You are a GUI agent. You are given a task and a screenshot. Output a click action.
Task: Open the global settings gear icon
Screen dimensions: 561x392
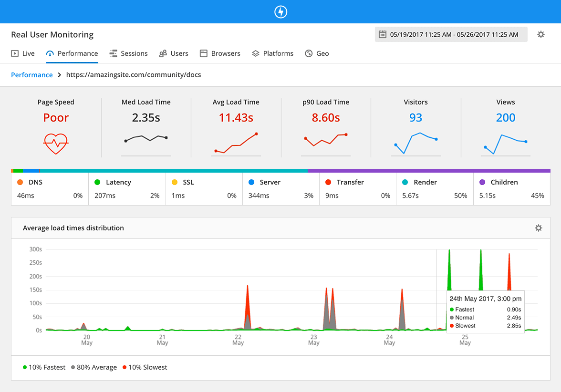coord(540,34)
